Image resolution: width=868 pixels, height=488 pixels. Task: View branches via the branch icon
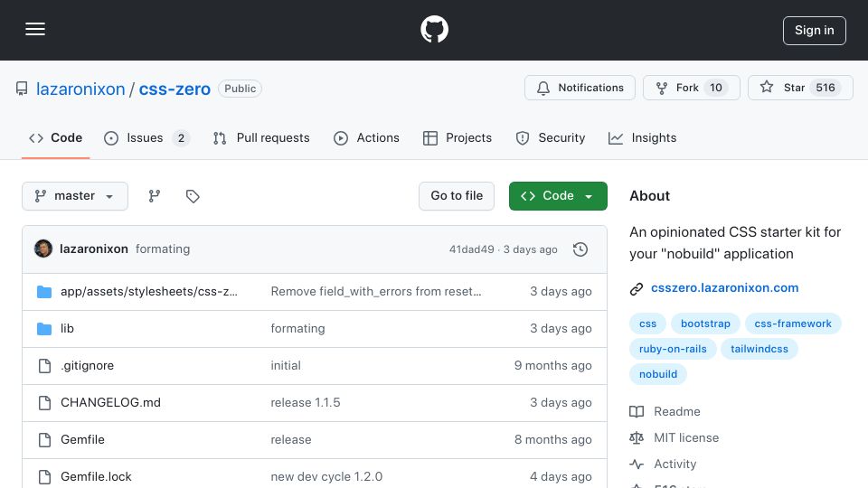pos(155,196)
